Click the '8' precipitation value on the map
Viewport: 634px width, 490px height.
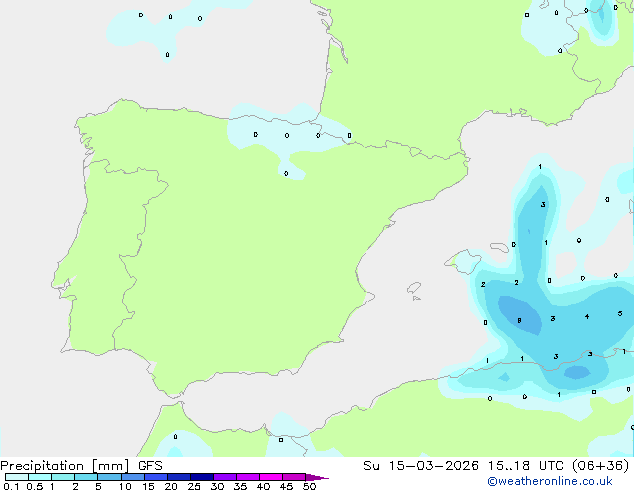coord(519,321)
